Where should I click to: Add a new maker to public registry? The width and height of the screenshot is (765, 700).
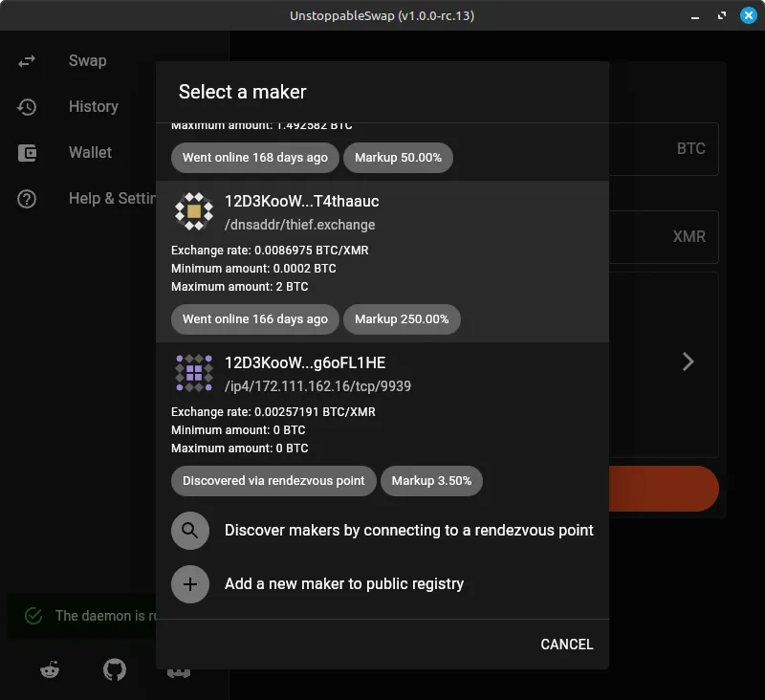[382, 584]
